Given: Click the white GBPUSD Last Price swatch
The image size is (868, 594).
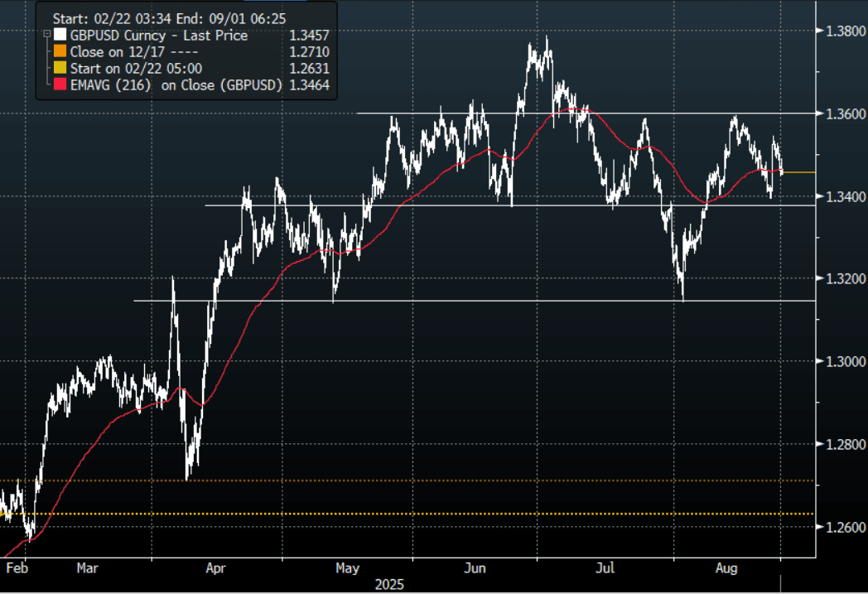Looking at the screenshot, I should click(59, 36).
